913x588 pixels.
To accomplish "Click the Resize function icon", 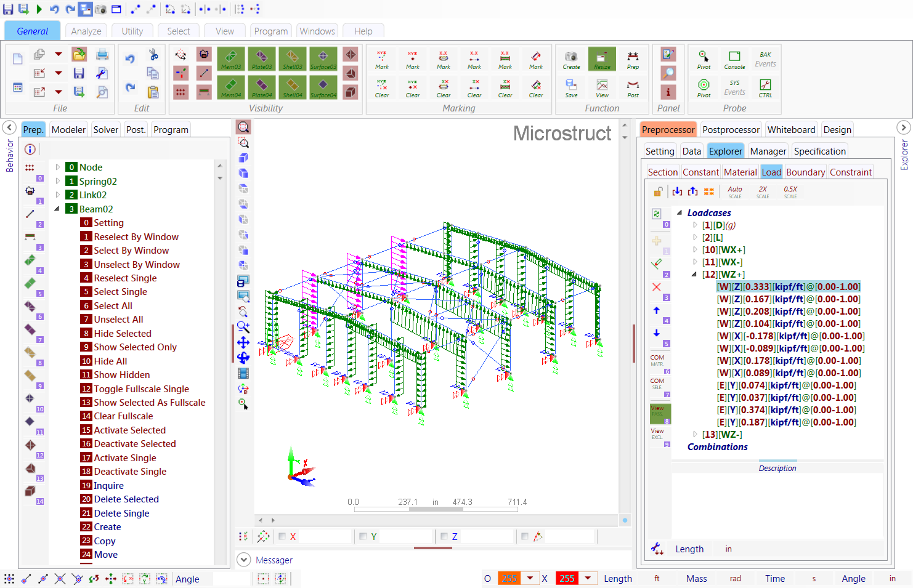I will click(x=602, y=59).
